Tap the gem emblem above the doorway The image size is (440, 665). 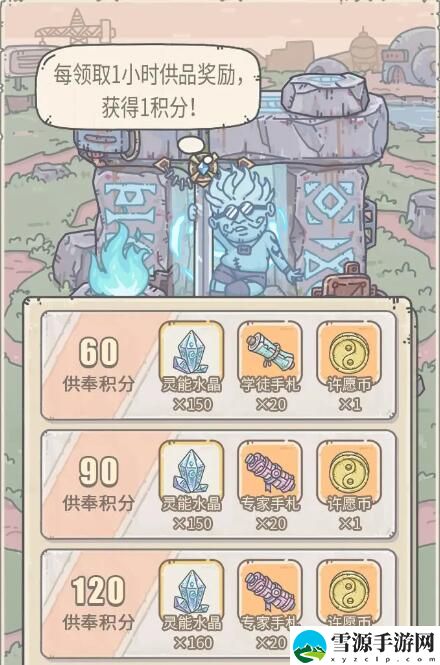tap(204, 166)
